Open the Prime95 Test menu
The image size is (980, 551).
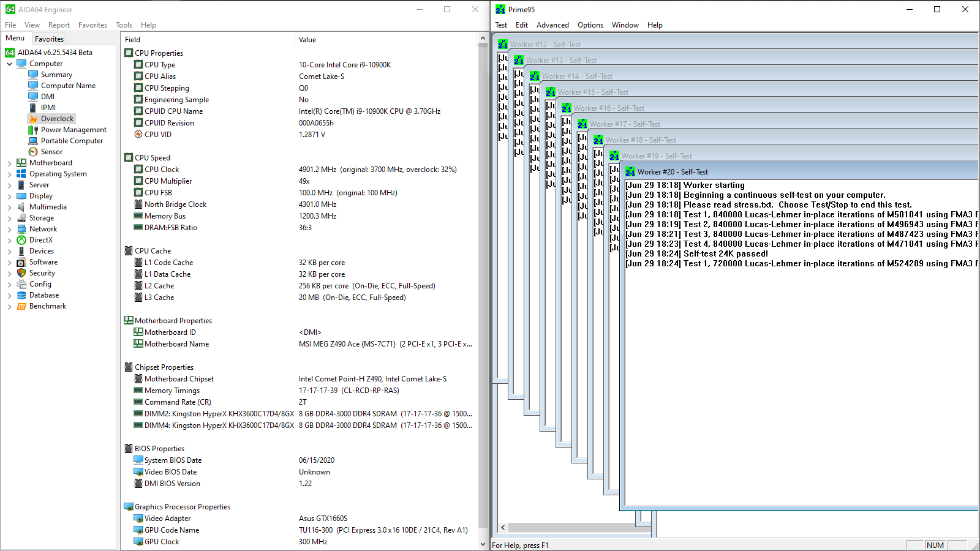501,25
